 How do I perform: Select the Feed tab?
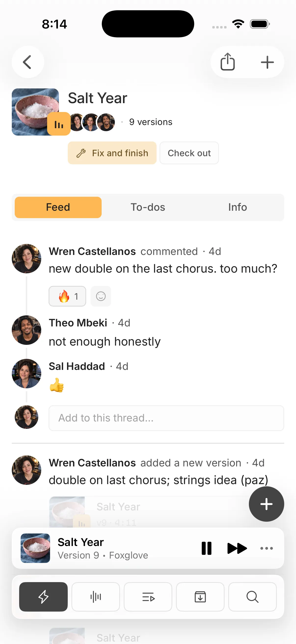click(x=58, y=207)
